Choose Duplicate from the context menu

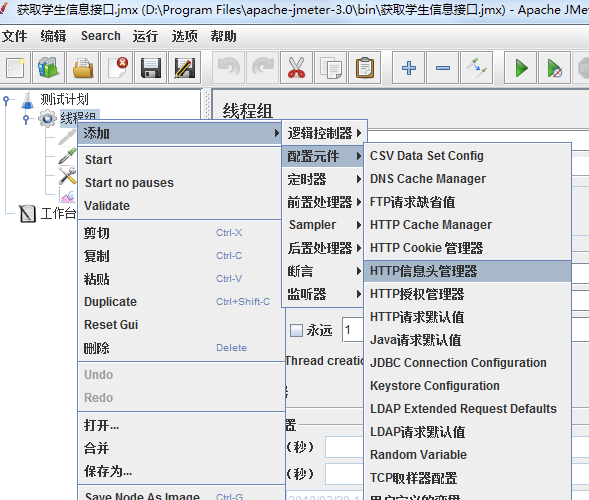point(180,302)
